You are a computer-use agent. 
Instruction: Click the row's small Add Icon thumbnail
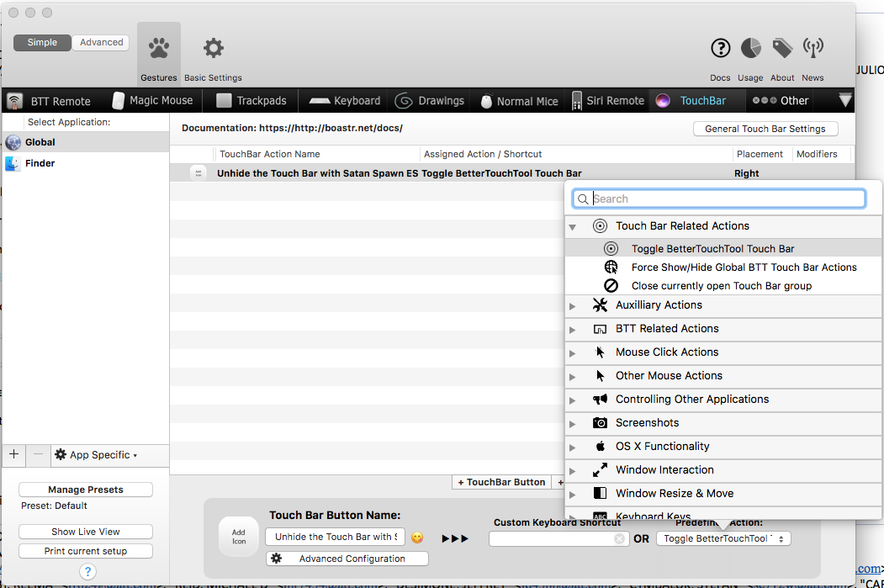pos(198,173)
